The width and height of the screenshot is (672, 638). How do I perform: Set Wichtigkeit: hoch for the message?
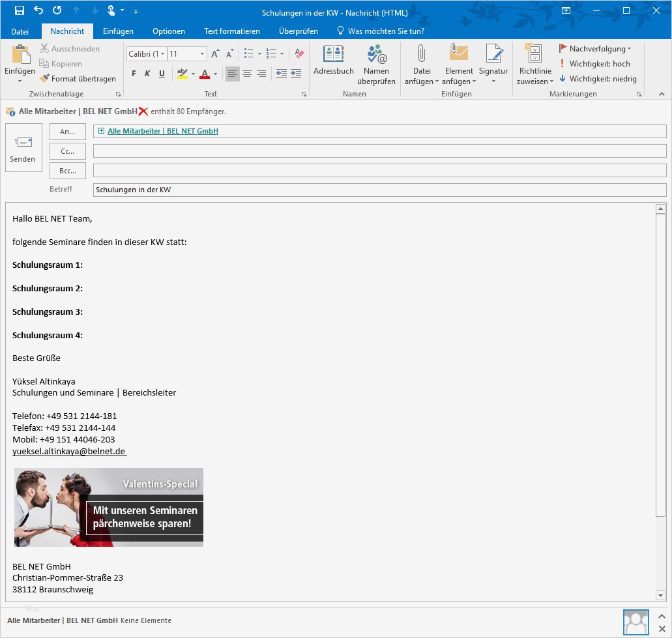[x=597, y=64]
